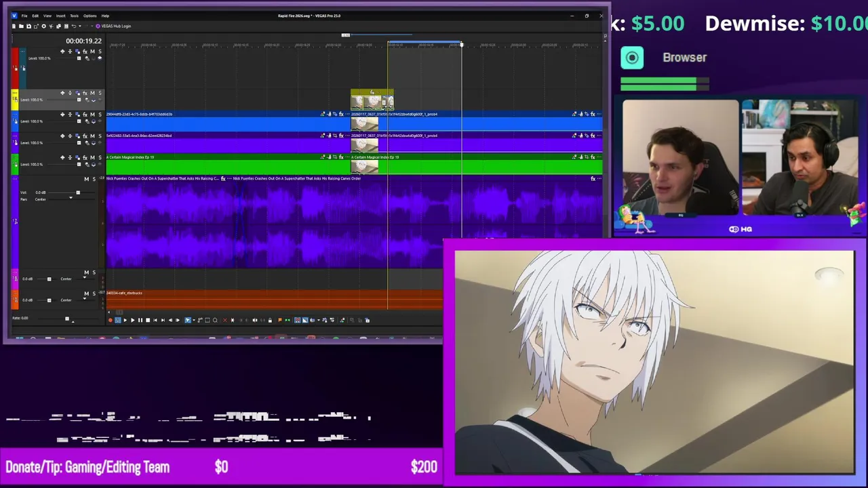Select the clip thumbnail on yellow track
The image size is (868, 488).
(x=372, y=102)
